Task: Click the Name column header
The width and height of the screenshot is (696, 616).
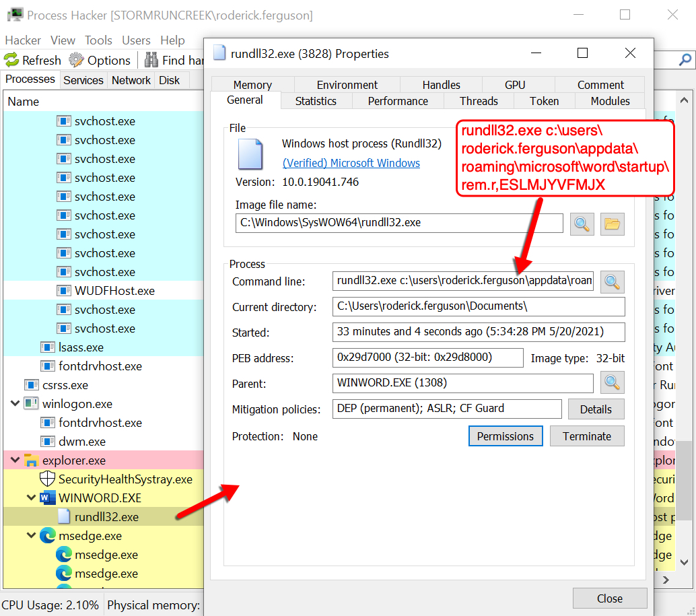Action: tap(103, 102)
